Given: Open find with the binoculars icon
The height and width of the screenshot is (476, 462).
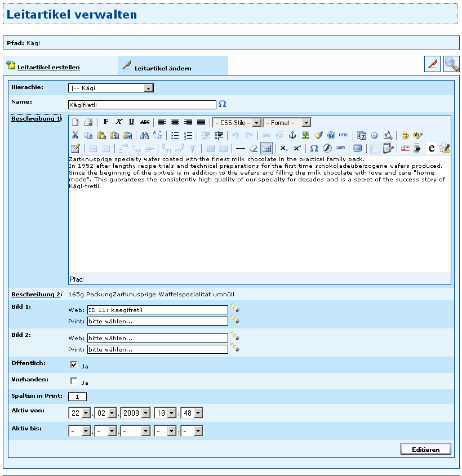Looking at the screenshot, I should (x=144, y=135).
